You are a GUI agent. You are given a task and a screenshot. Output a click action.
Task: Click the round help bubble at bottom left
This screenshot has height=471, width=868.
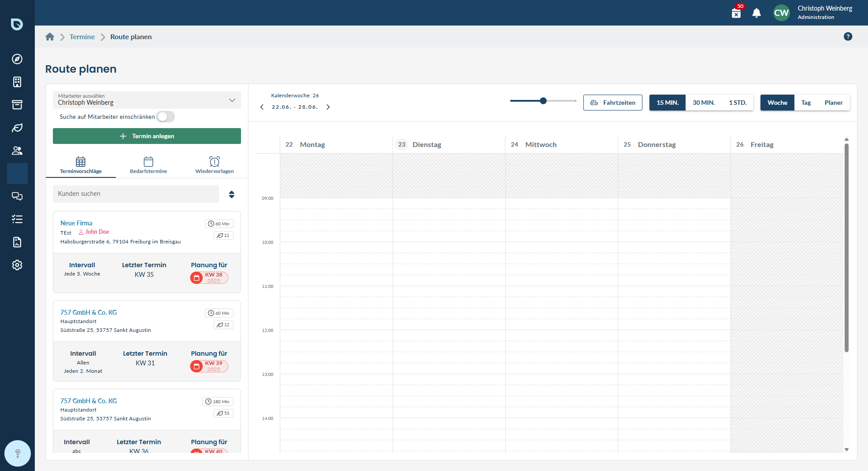(18, 453)
